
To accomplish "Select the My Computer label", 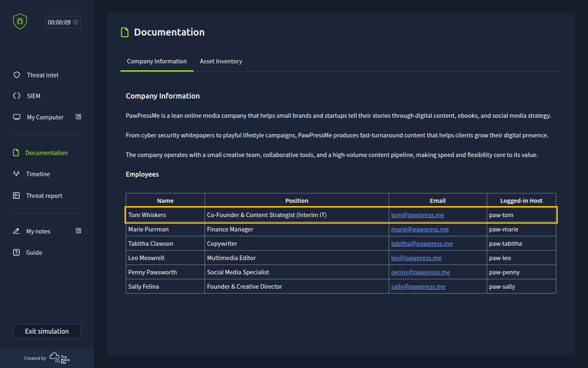I will pos(45,117).
